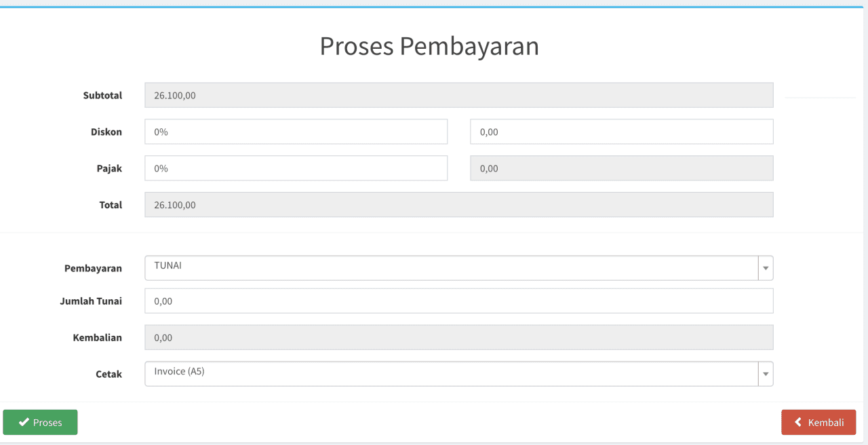The width and height of the screenshot is (868, 445).
Task: Open the TUNAI payment method combo box
Action: pyautogui.click(x=451, y=268)
